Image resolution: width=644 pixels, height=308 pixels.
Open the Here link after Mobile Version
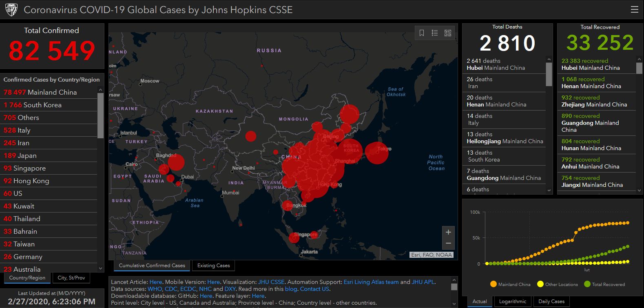pyautogui.click(x=213, y=282)
